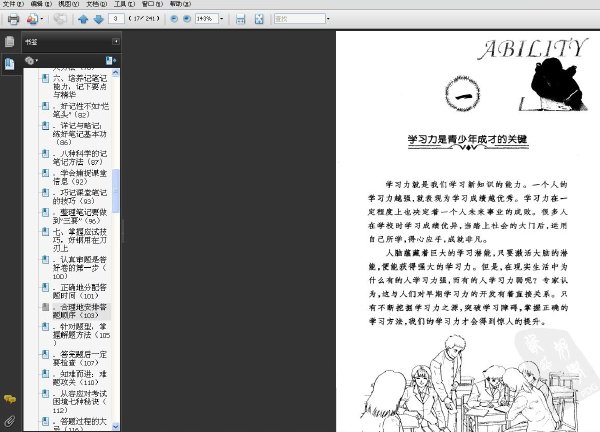The image size is (600, 432).
Task: Open the create PDF online dropdown arrow
Action: [42, 19]
